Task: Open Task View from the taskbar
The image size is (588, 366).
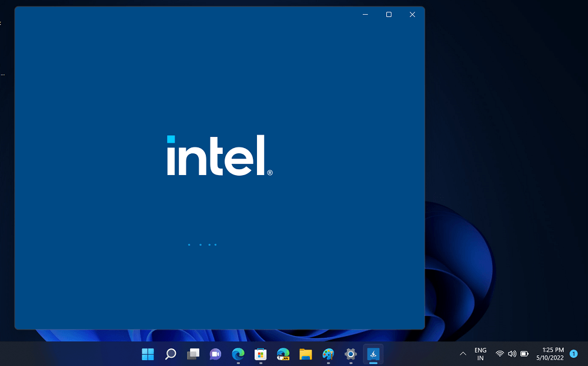Action: [193, 354]
